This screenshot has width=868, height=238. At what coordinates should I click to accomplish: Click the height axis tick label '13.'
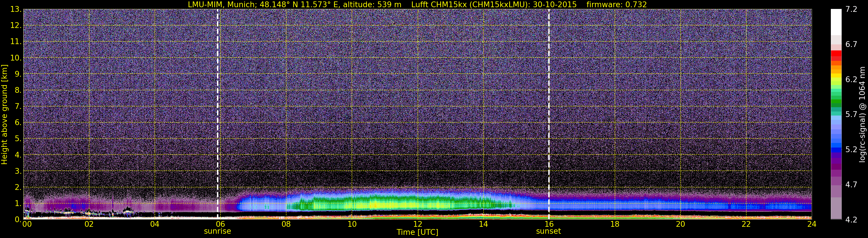pyautogui.click(x=16, y=10)
